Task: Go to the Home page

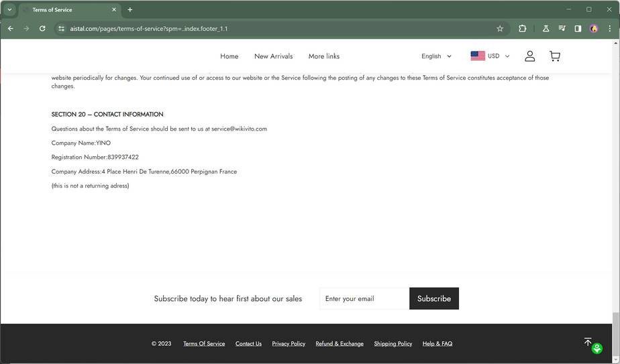Action: tap(229, 56)
